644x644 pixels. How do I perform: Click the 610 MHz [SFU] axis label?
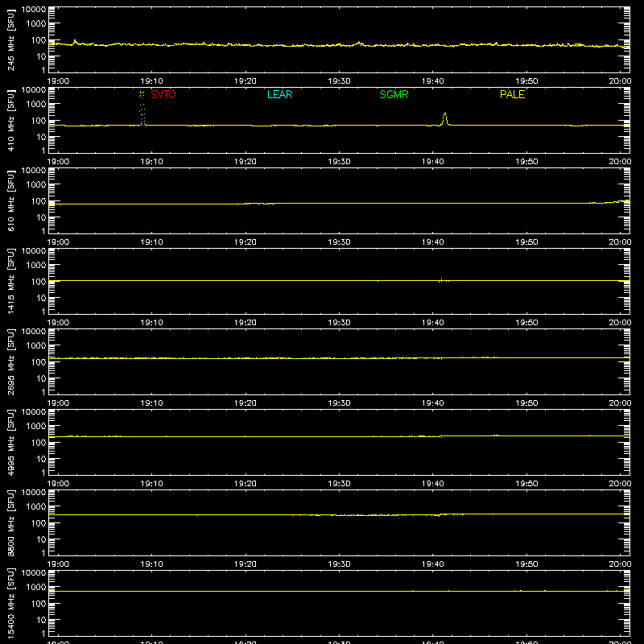tap(10, 200)
